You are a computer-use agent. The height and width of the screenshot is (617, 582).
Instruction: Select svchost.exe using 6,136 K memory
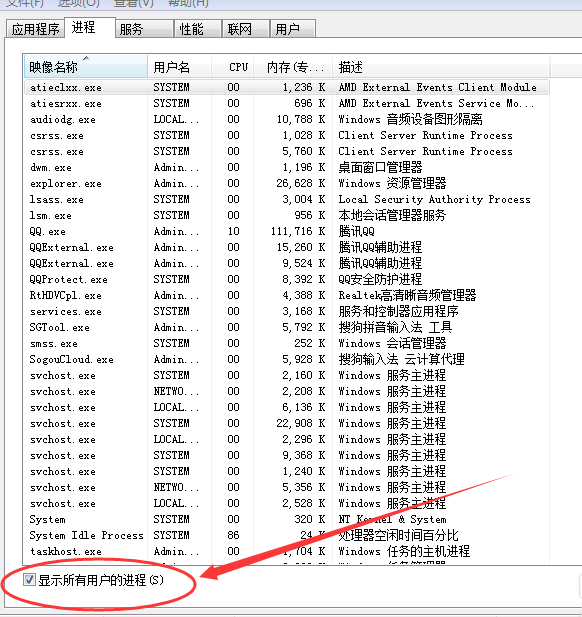[287, 407]
